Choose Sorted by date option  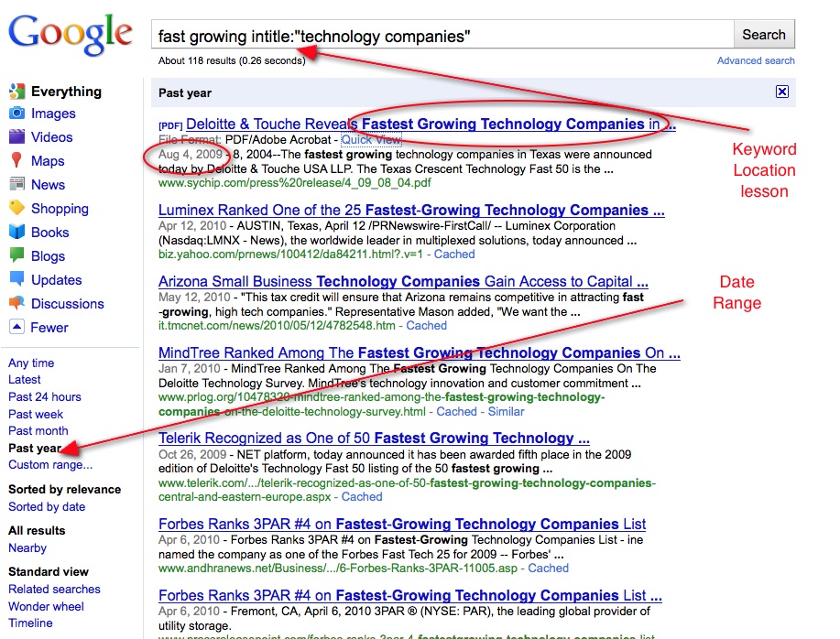pyautogui.click(x=47, y=506)
